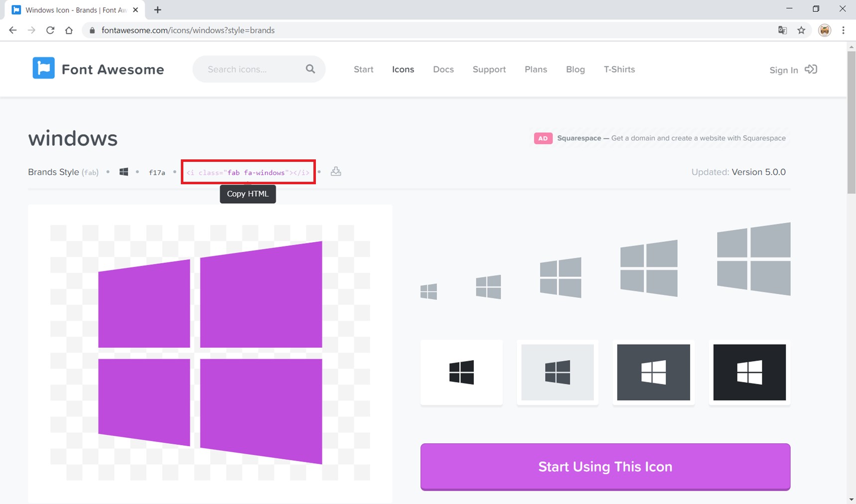Open a new browser tab

pos(157,10)
